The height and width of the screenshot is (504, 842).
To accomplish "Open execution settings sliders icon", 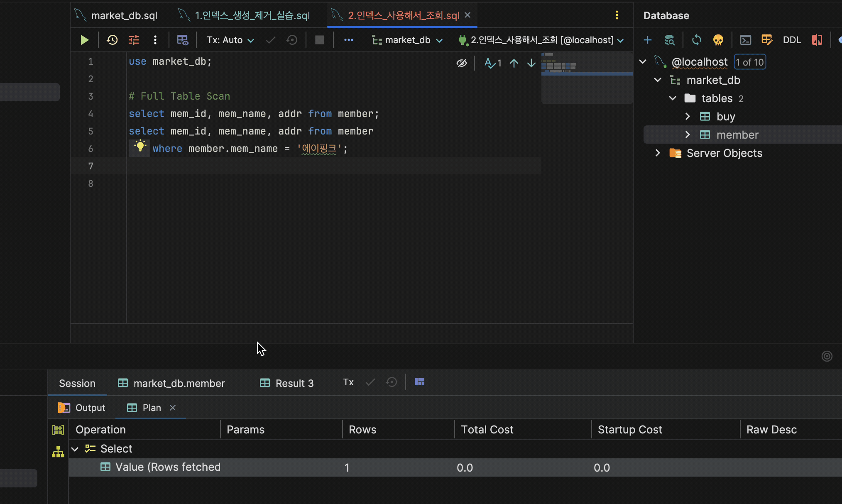I will (134, 40).
